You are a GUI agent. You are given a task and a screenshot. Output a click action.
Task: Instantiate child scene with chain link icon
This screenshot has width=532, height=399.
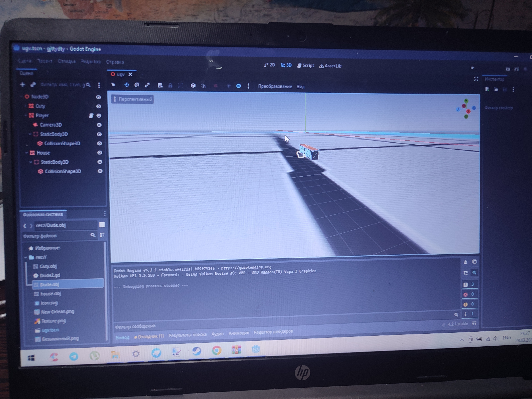click(x=33, y=85)
